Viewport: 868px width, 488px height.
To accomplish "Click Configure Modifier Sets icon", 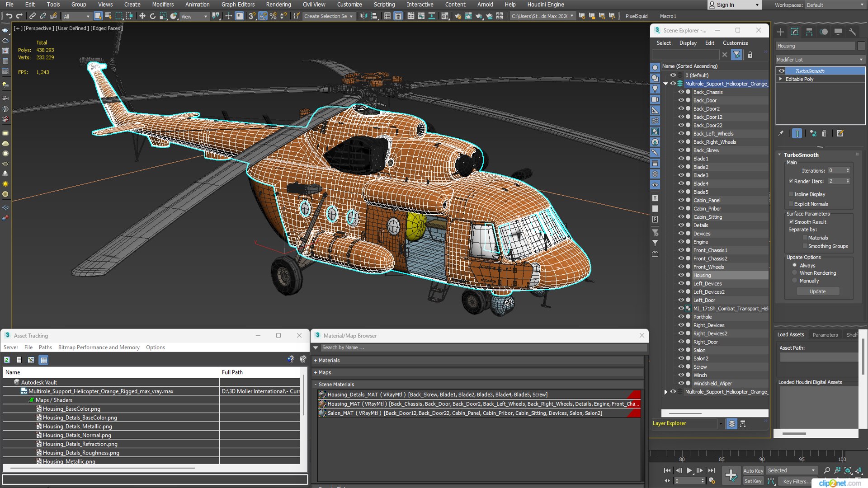I will pos(840,133).
